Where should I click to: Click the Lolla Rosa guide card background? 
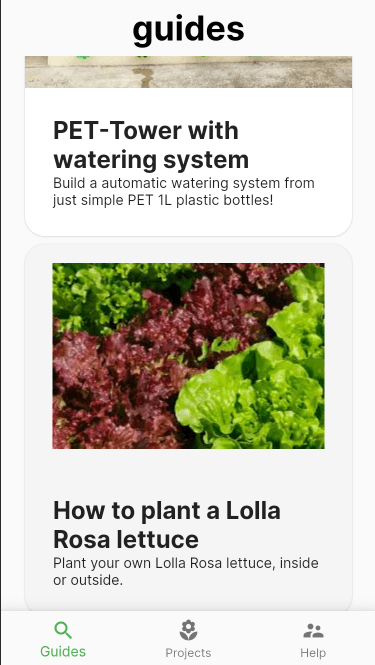188,473
